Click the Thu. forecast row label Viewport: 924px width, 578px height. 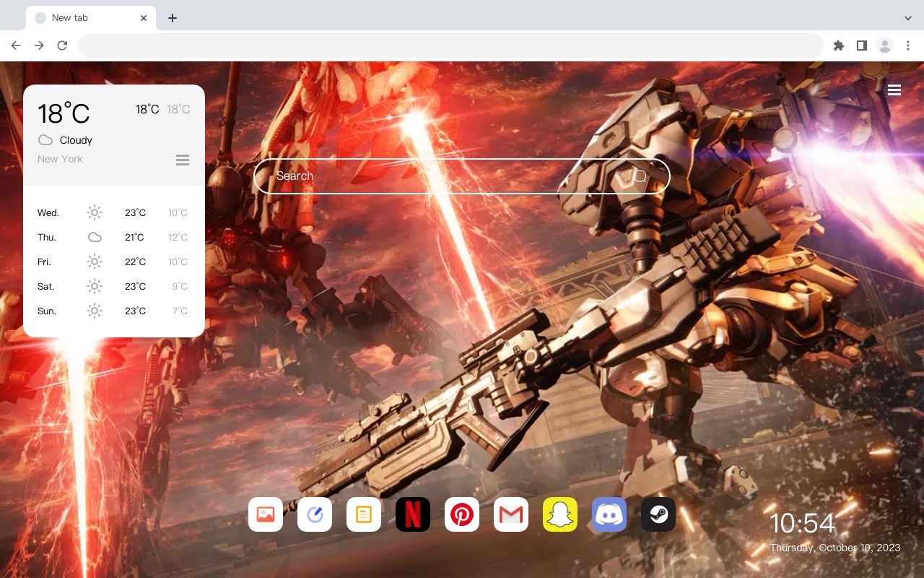[x=47, y=238]
